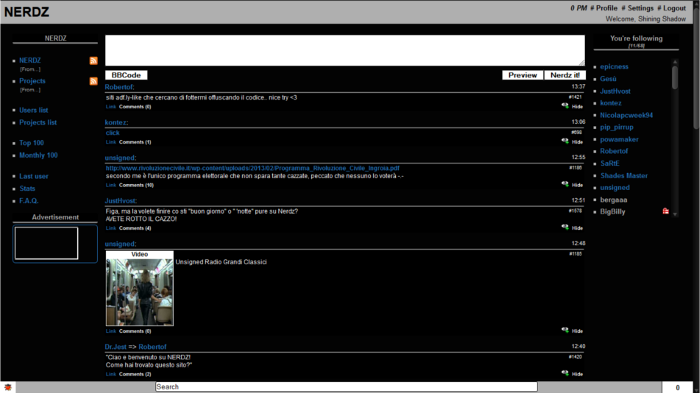Click the following list scrollbar thumb

pyautogui.click(x=675, y=77)
